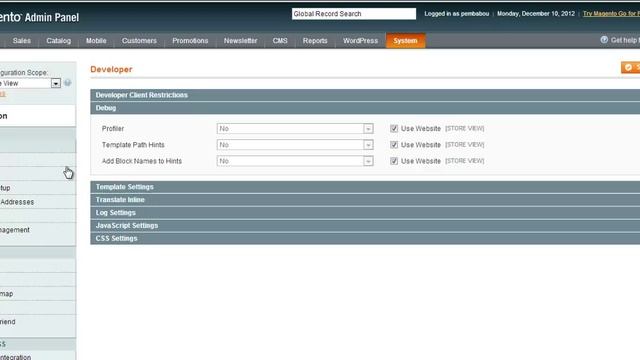Expand Developer Client Restrictions section
This screenshot has width=640, height=360.
[x=365, y=95]
